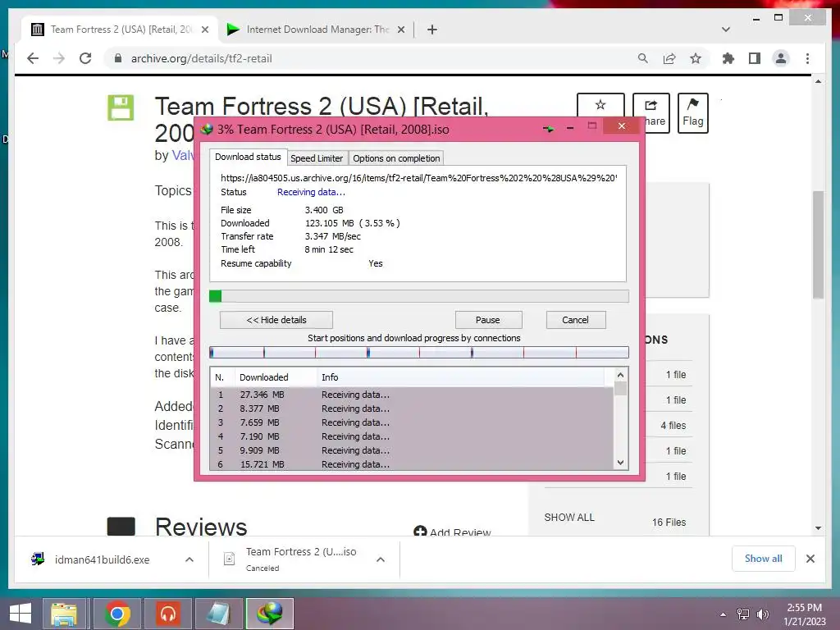Select connection row 6 with 15.721 MB
Screen dimensions: 840x630
(x=412, y=464)
